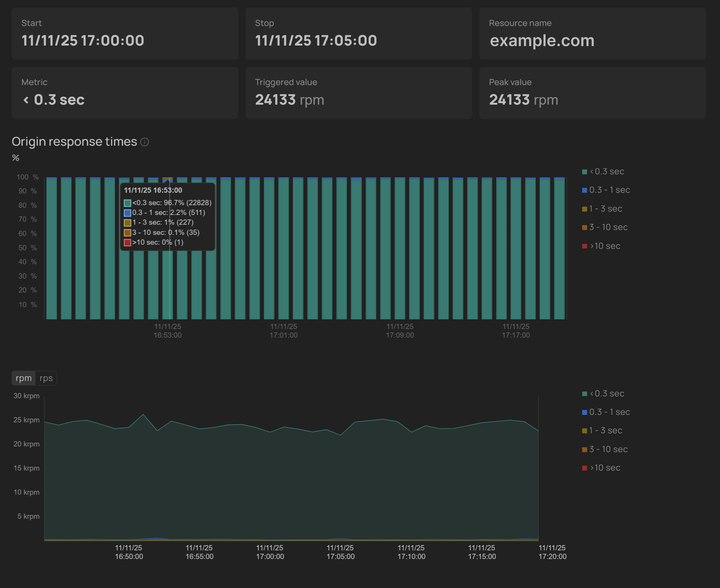Click the peak point in rpm area chart
This screenshot has height=588, width=720.
pos(143,415)
